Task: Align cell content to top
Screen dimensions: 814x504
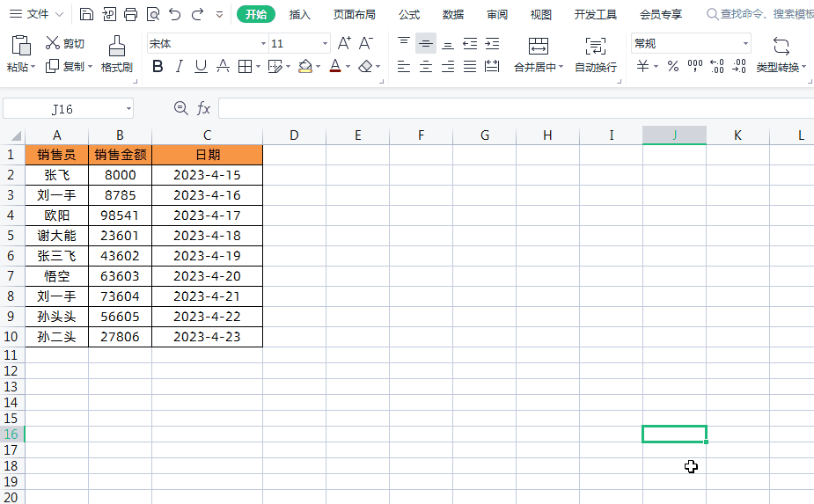Action: pos(404,43)
